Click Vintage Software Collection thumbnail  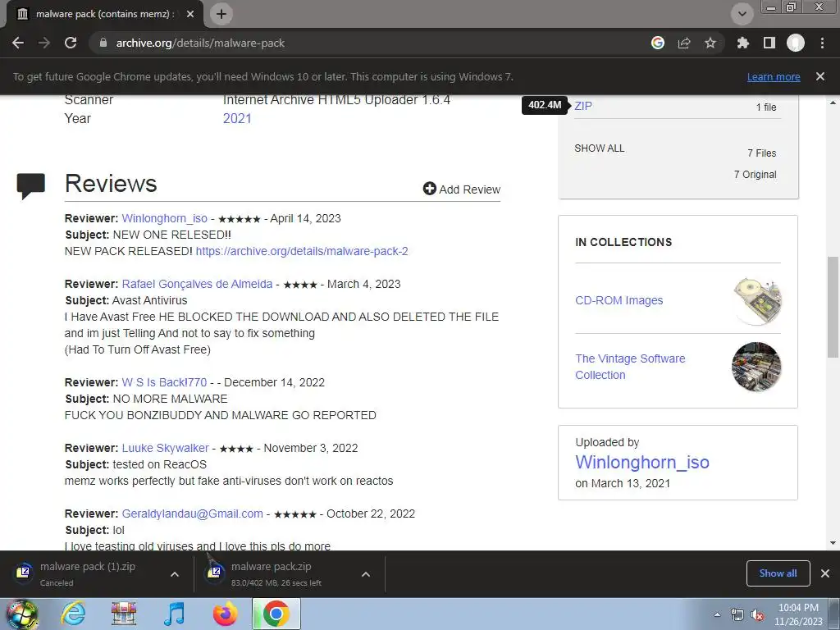pos(756,367)
